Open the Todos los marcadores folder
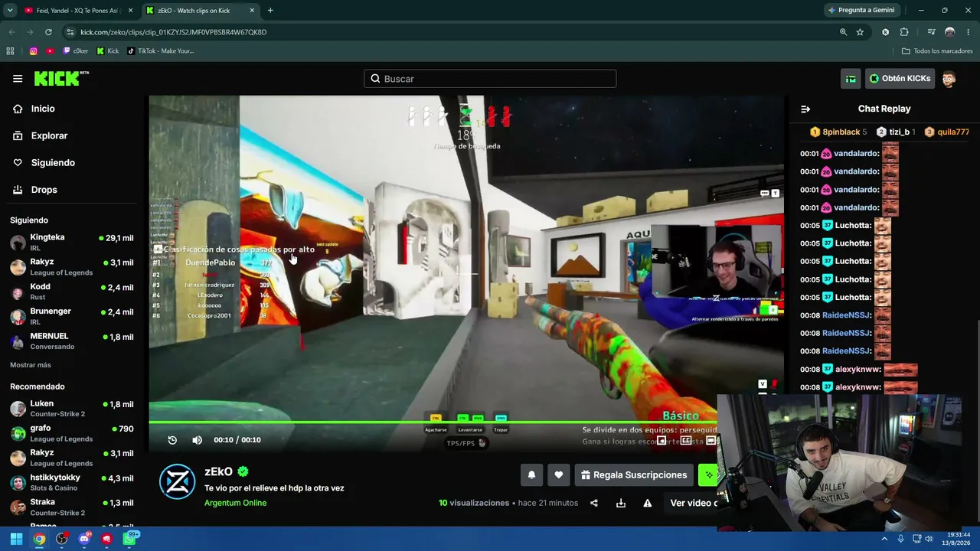The width and height of the screenshot is (980, 551). [937, 51]
